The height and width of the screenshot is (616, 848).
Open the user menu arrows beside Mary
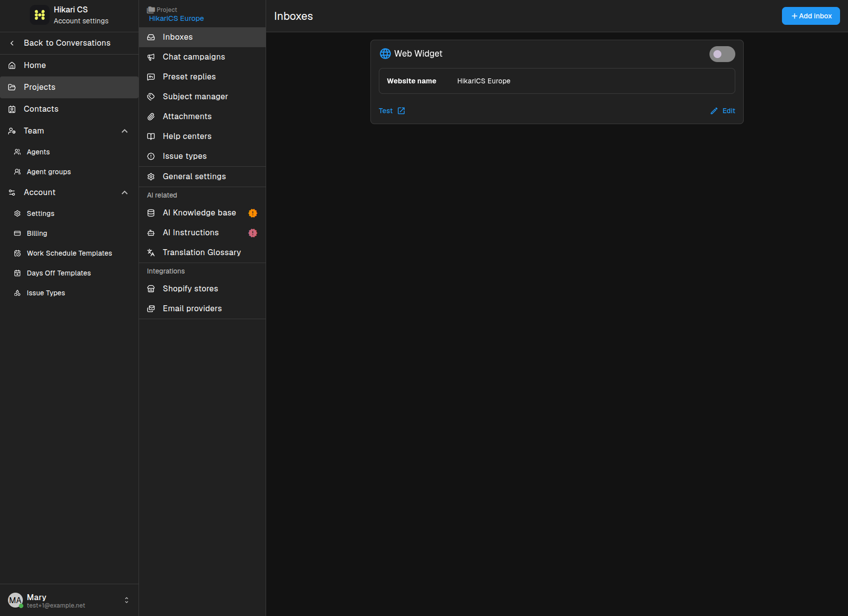[127, 600]
